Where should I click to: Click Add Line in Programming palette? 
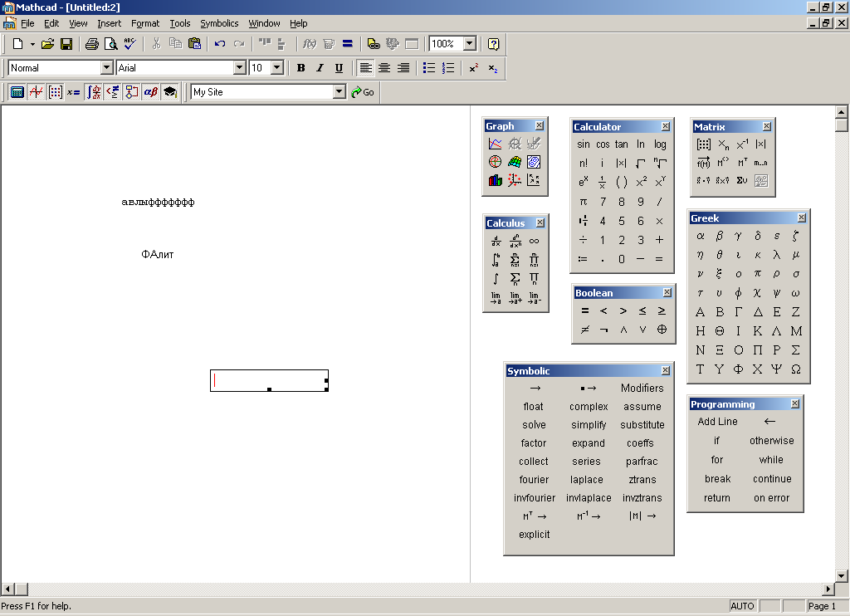click(718, 422)
